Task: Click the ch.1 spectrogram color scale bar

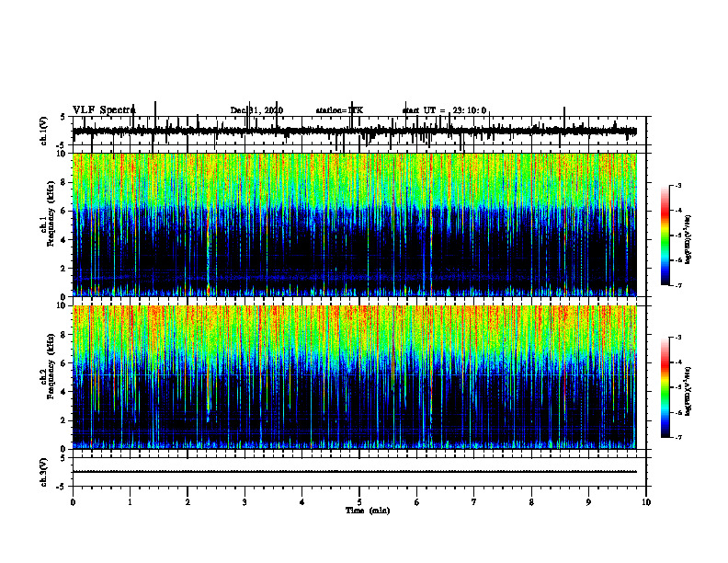Action: click(665, 236)
